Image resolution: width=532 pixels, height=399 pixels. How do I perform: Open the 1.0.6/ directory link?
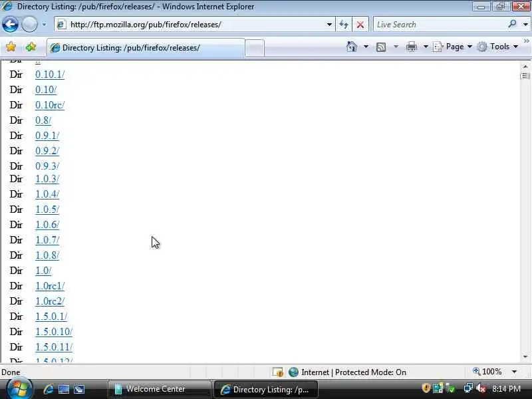click(x=47, y=225)
